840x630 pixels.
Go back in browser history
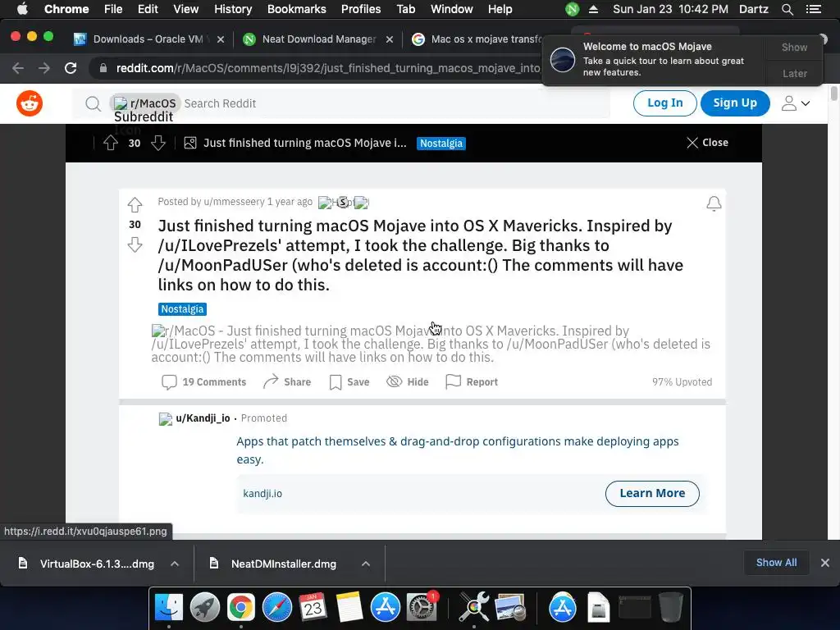pos(18,68)
